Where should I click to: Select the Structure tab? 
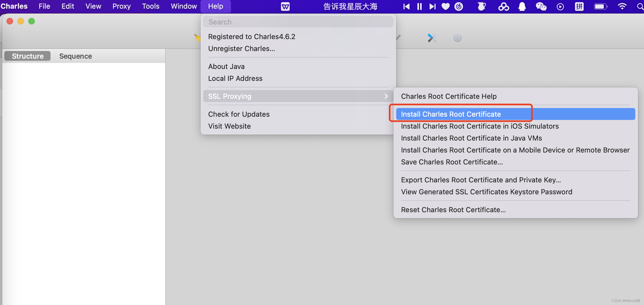click(27, 55)
